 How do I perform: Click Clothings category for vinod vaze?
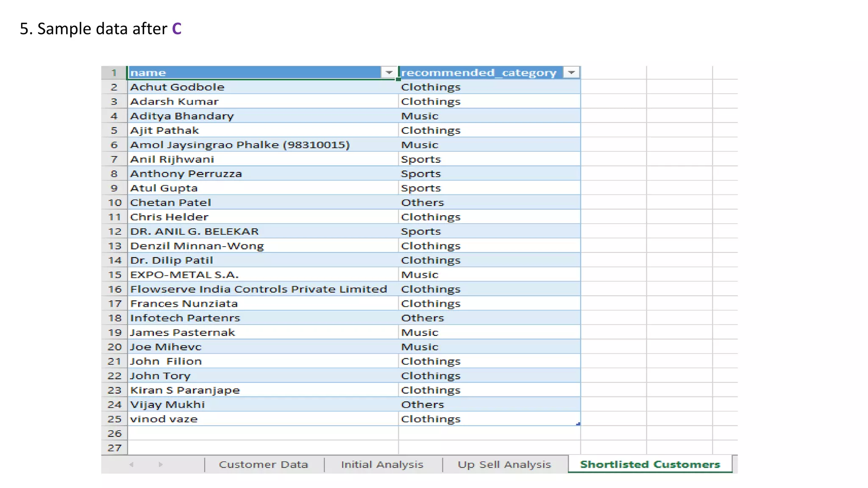pos(489,419)
